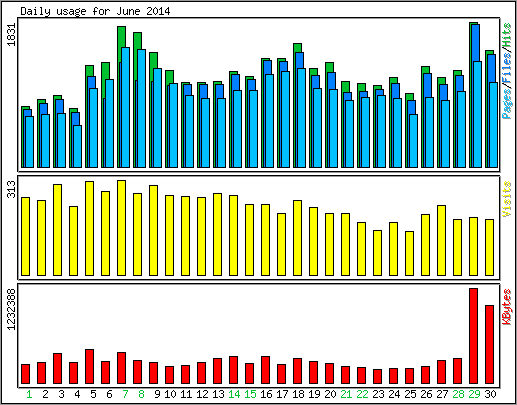Click the red KBytes bar for day 29
The height and width of the screenshot is (405, 517).
pos(473,336)
